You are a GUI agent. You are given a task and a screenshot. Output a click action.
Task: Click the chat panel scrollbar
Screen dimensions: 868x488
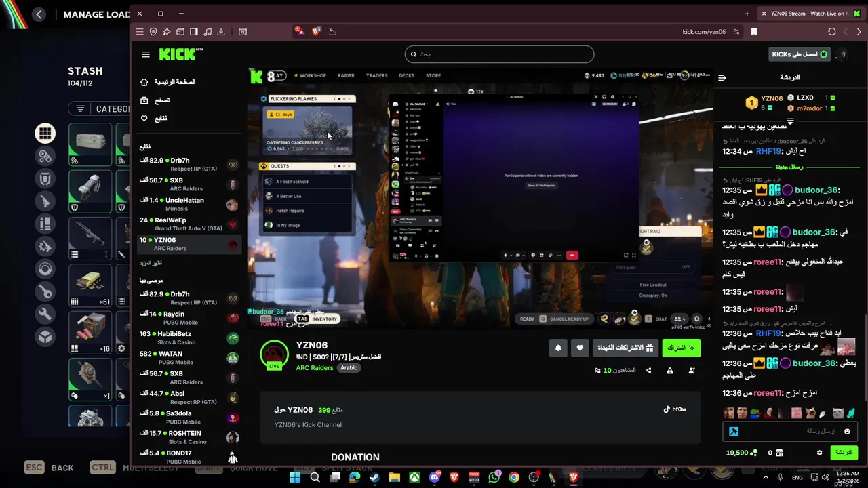(865, 359)
